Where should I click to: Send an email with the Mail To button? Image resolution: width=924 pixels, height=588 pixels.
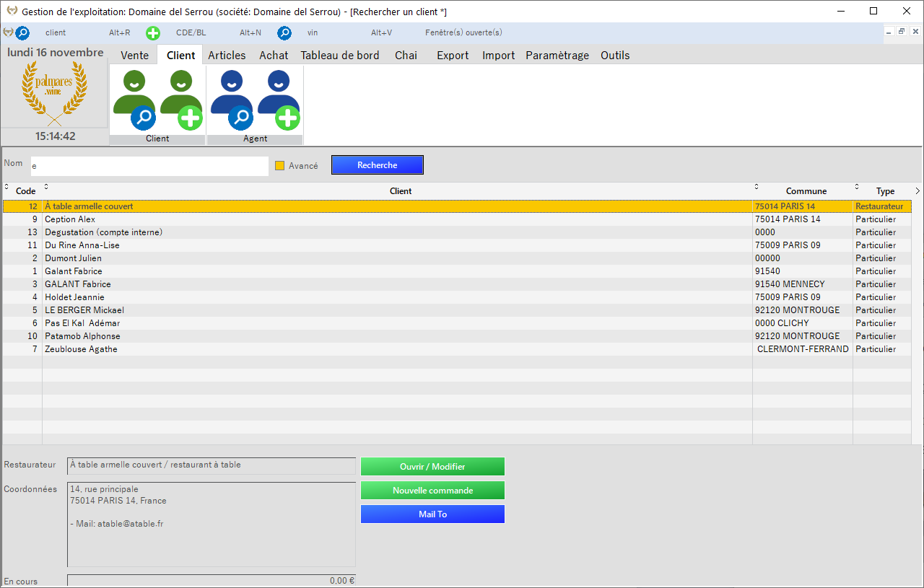point(432,514)
